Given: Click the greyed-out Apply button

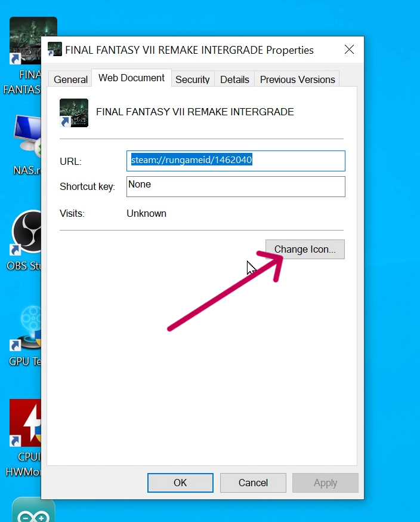Looking at the screenshot, I should pos(325,483).
